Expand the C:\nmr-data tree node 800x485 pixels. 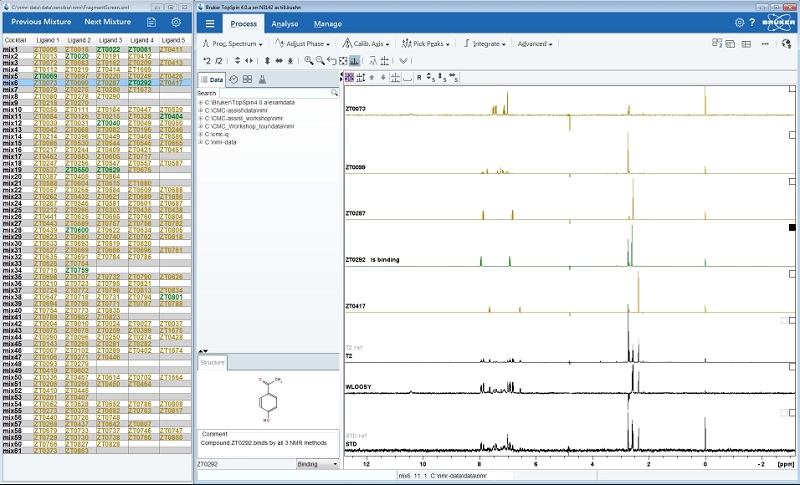coord(201,143)
